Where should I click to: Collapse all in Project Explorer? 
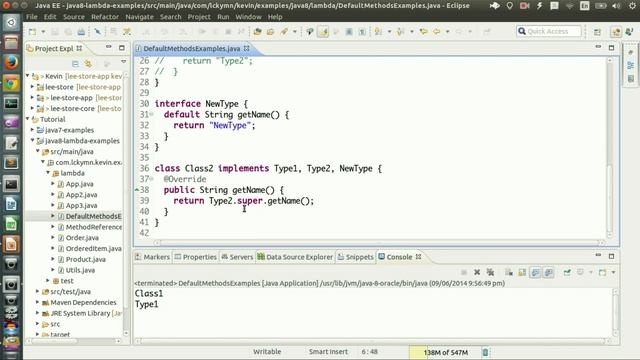click(x=75, y=64)
